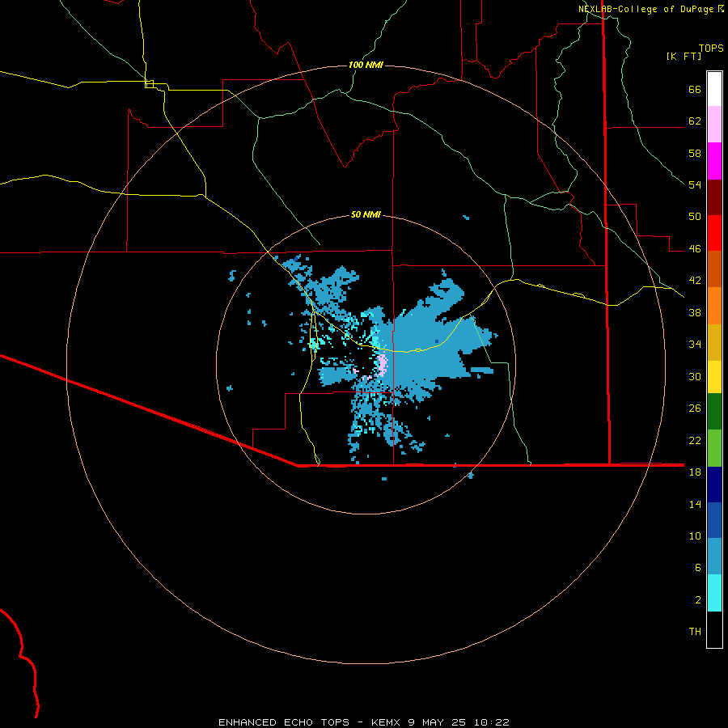728x728 pixels.
Task: Select the medium blue legend swatch
Action: 714,520
